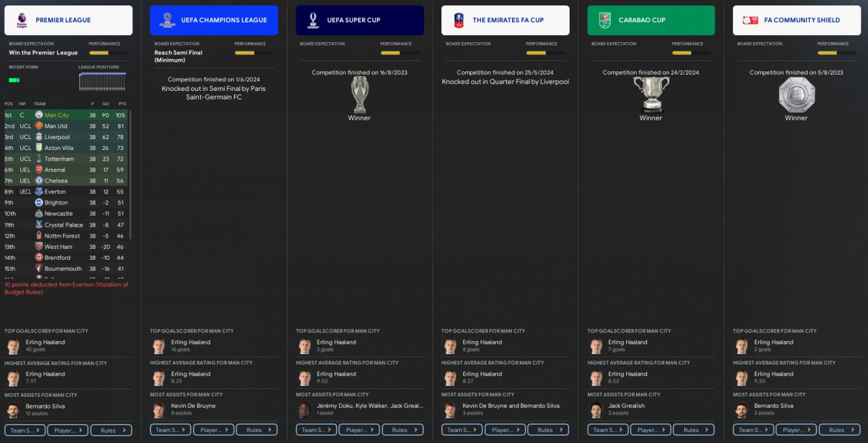Viewport: 868px width, 443px height.
Task: Click the Carabao Cup green logo icon
Action: click(604, 20)
